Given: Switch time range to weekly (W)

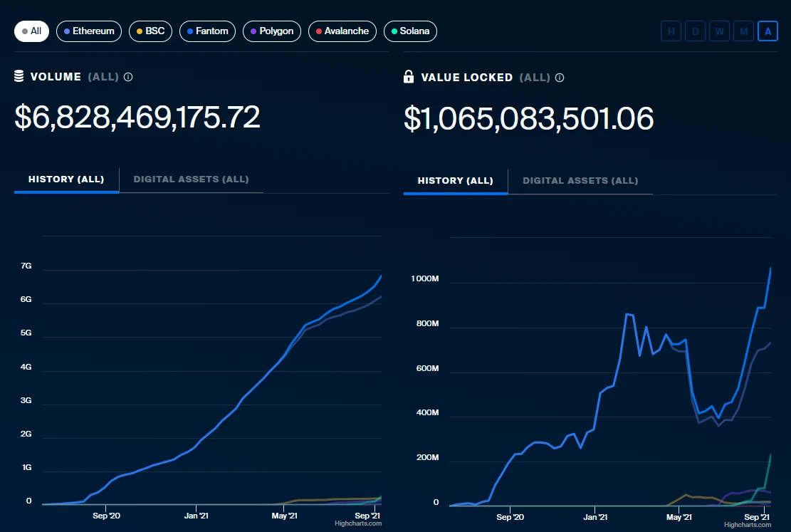Looking at the screenshot, I should click(719, 31).
